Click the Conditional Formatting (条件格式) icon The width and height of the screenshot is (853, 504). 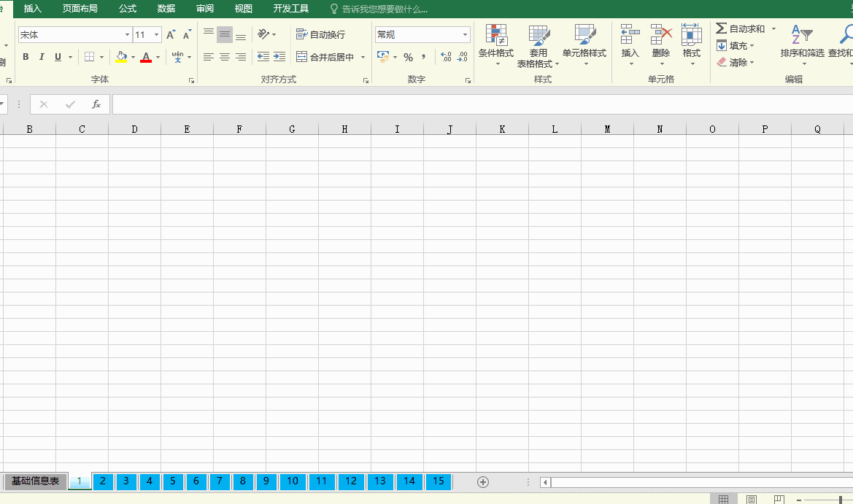pos(496,35)
